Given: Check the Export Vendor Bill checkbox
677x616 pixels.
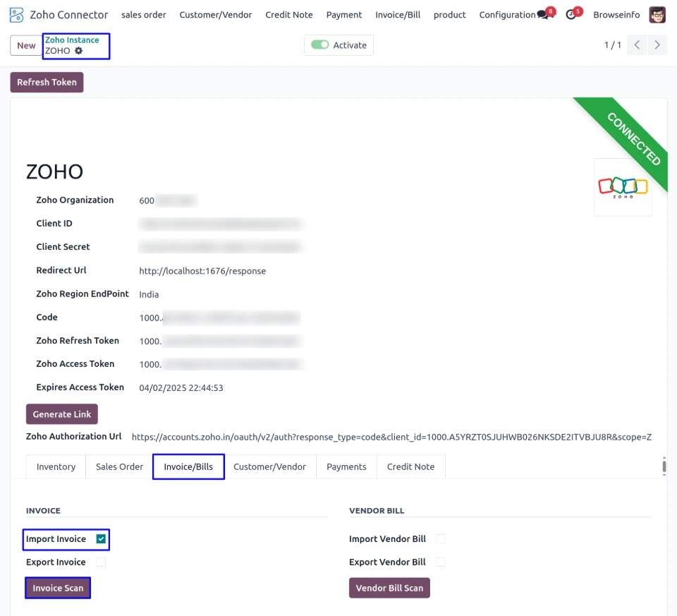Looking at the screenshot, I should [x=440, y=562].
